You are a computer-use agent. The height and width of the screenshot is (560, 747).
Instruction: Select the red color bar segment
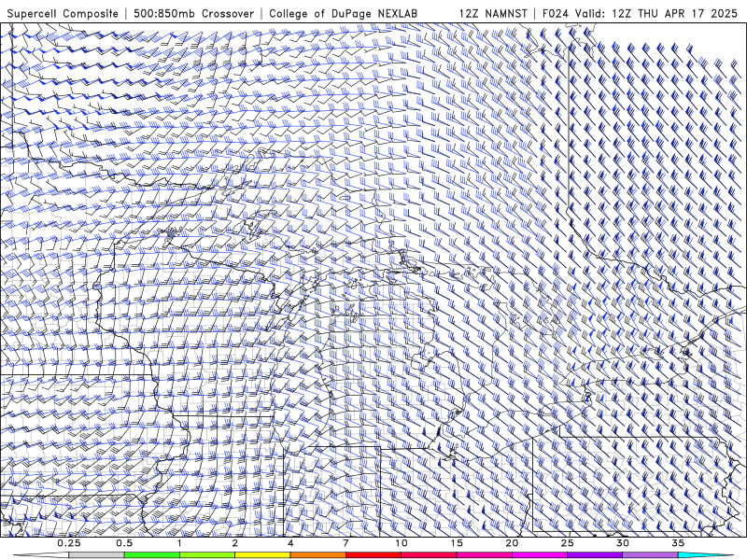tap(373, 555)
